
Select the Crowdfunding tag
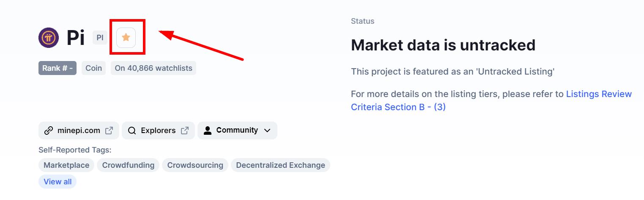click(128, 165)
